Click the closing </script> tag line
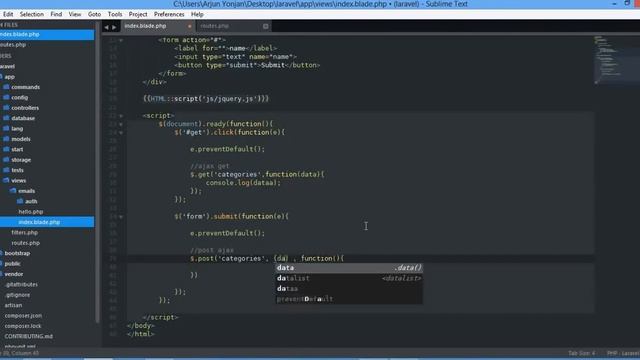 coord(160,318)
